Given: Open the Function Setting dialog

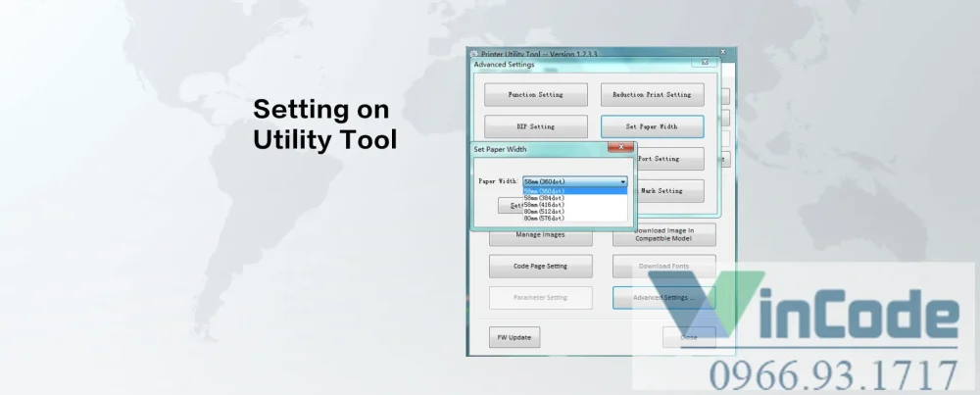Looking at the screenshot, I should (535, 95).
